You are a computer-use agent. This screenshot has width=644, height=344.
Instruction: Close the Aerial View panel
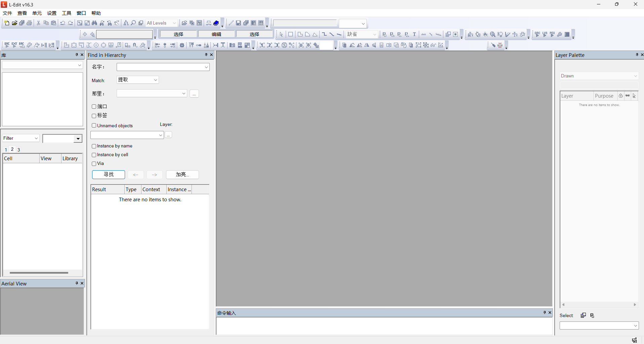(82, 283)
